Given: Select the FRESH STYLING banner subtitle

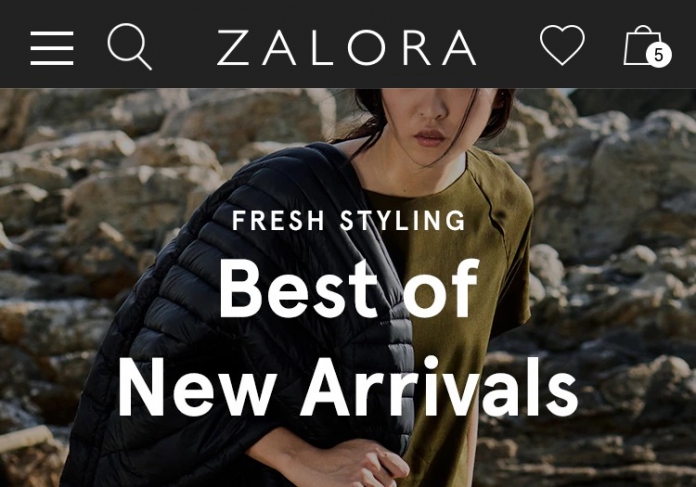Looking at the screenshot, I should 348,221.
